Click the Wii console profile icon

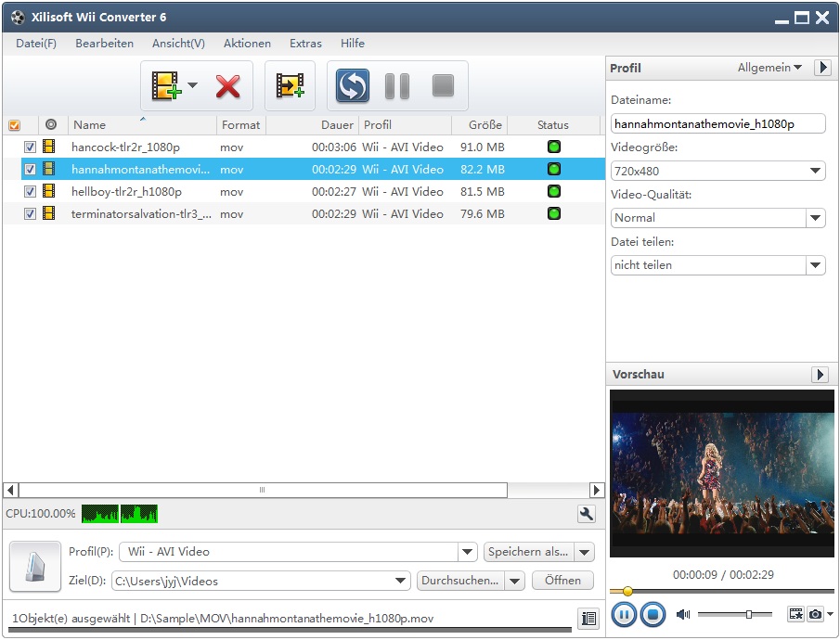(x=35, y=567)
